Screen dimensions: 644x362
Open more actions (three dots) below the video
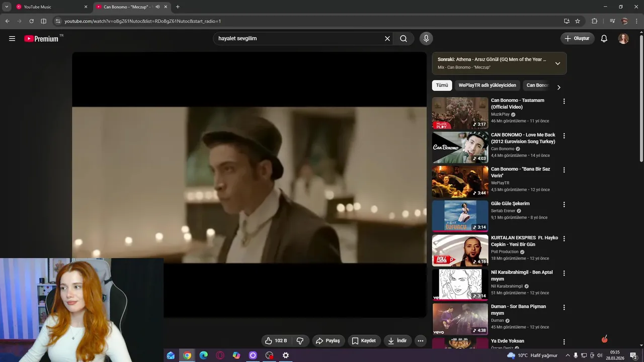pyautogui.click(x=421, y=341)
